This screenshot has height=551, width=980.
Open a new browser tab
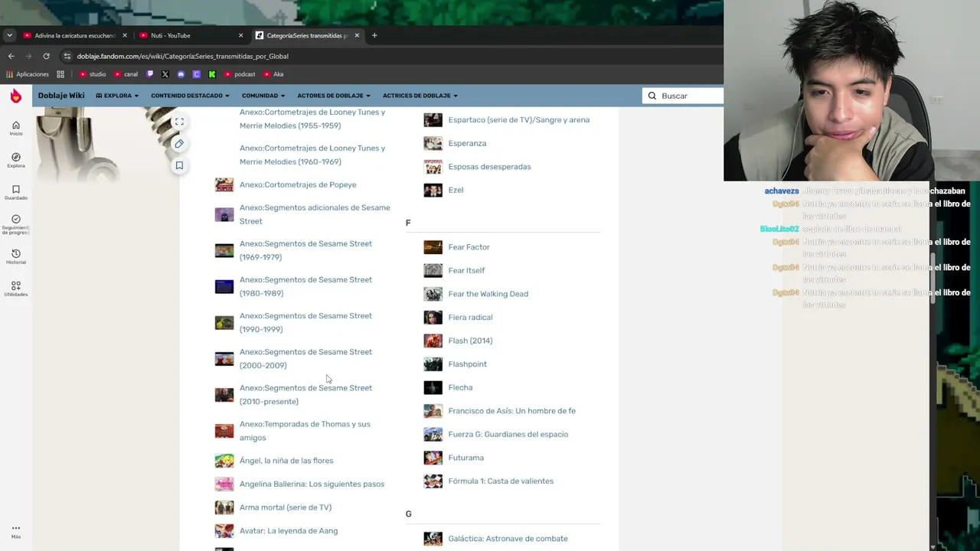pyautogui.click(x=374, y=35)
